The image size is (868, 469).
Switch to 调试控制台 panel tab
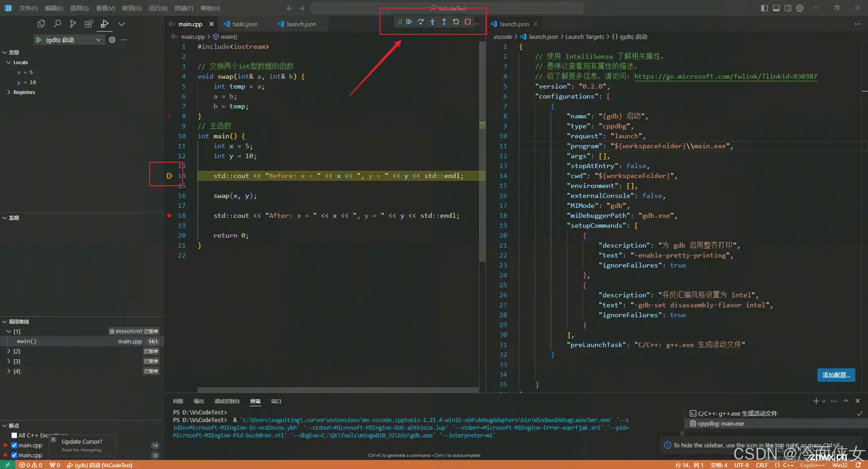coord(227,401)
